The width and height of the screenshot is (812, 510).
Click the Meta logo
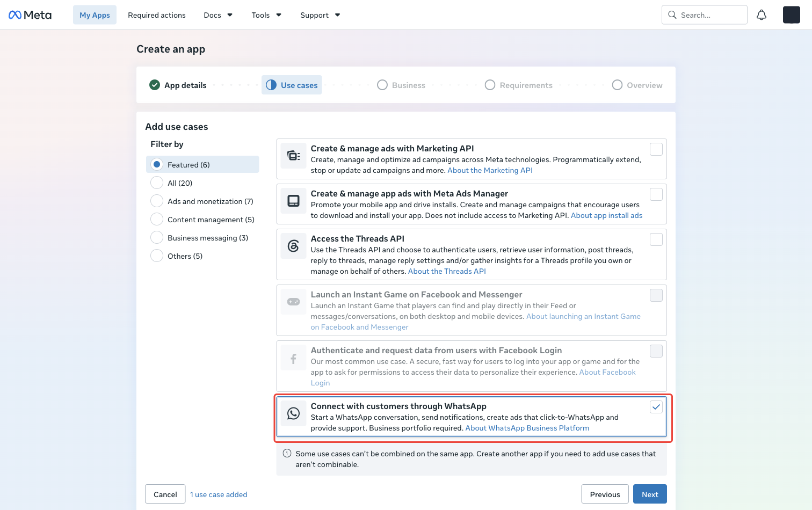pos(30,15)
